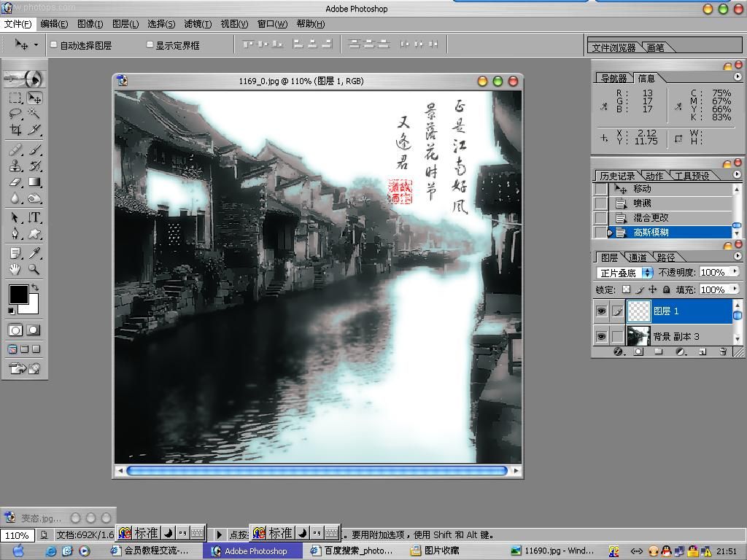Toggle lock transparent pixels

click(626, 289)
